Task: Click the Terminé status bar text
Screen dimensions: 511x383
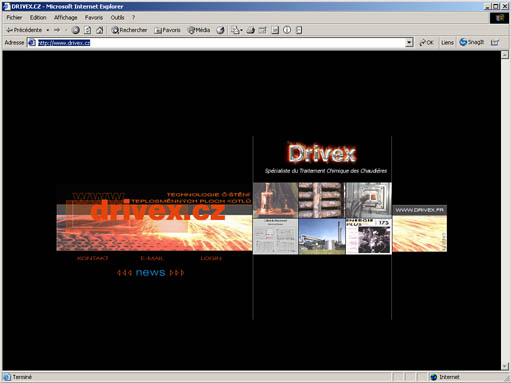Action: pyautogui.click(x=22, y=377)
